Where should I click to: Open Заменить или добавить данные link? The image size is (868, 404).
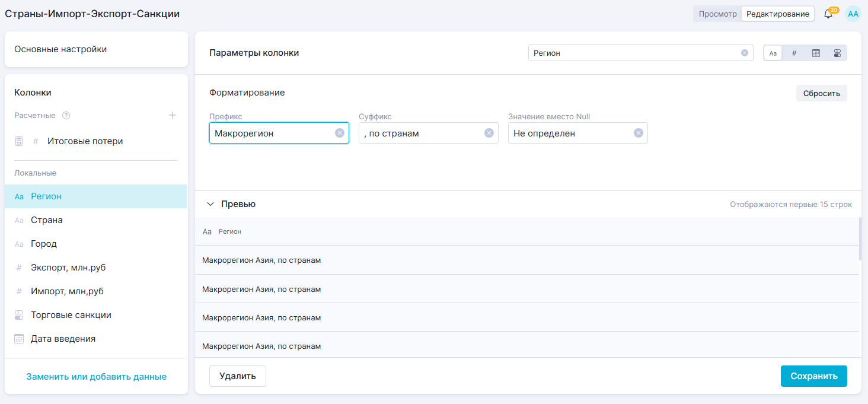[96, 377]
